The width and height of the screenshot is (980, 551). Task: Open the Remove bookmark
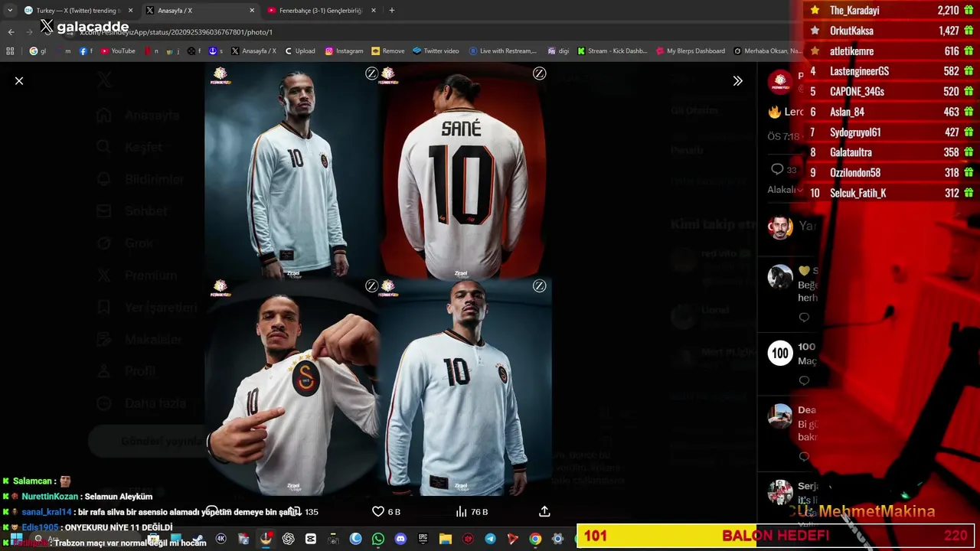(x=388, y=51)
